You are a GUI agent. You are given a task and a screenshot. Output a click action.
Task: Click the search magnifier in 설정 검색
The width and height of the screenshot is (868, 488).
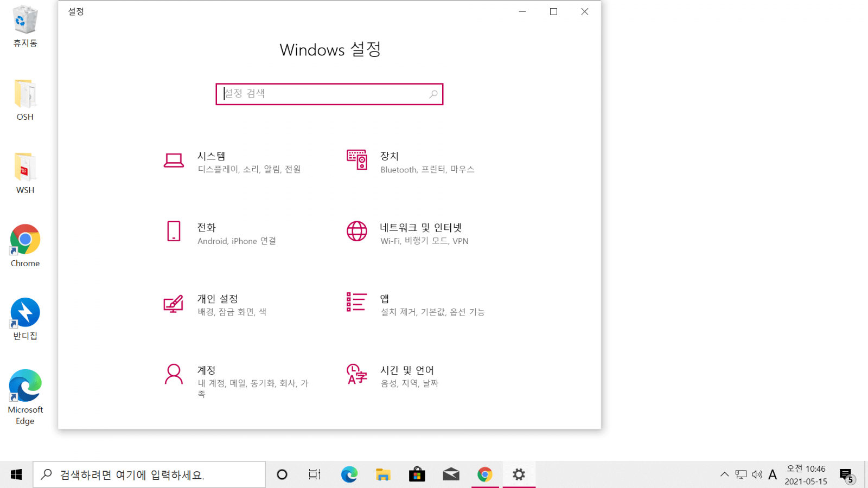pos(433,94)
